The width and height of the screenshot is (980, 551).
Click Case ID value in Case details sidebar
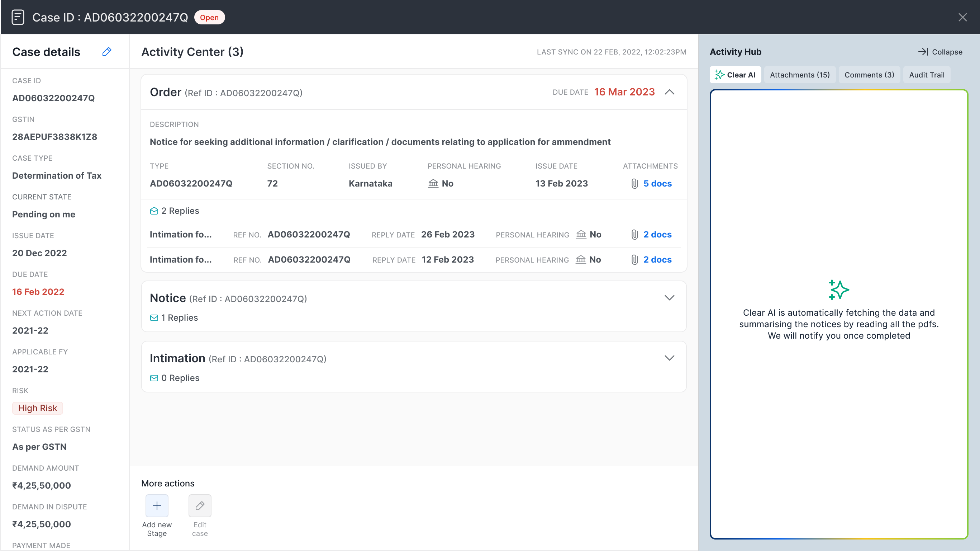coord(53,98)
